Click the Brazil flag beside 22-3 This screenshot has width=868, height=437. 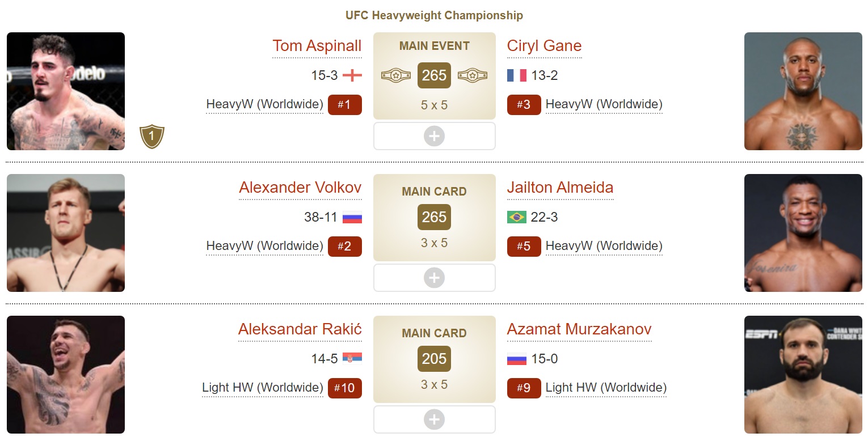[x=516, y=217]
